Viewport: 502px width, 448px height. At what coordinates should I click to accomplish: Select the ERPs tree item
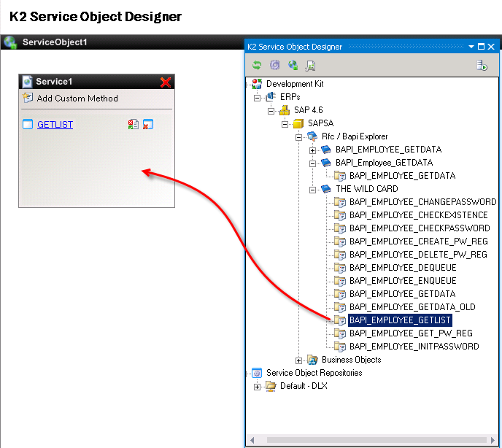click(x=290, y=97)
